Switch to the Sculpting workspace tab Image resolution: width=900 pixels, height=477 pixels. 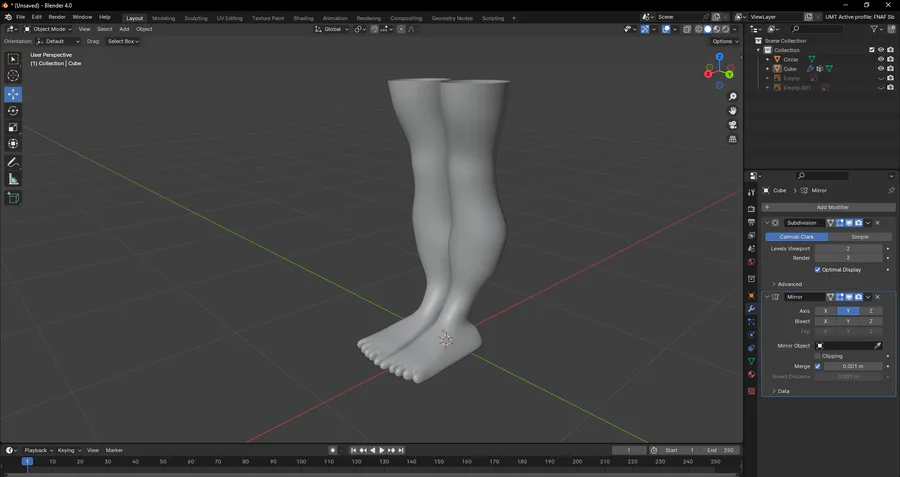196,18
